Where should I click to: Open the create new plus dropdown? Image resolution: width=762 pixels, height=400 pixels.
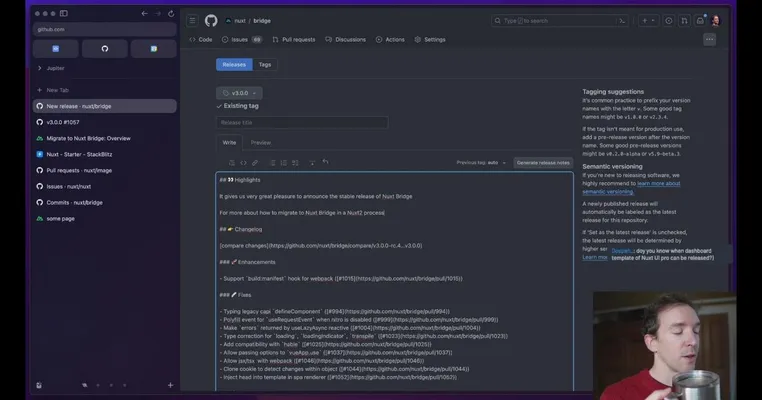pos(648,20)
